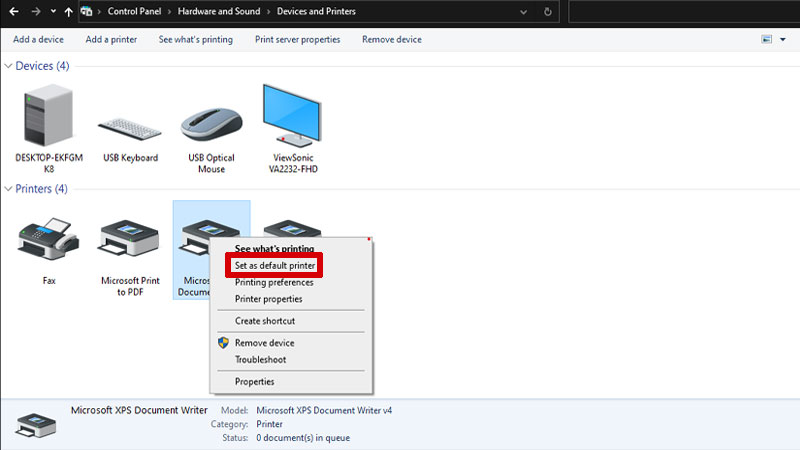Click the Printers (4) group heading

pos(41,189)
